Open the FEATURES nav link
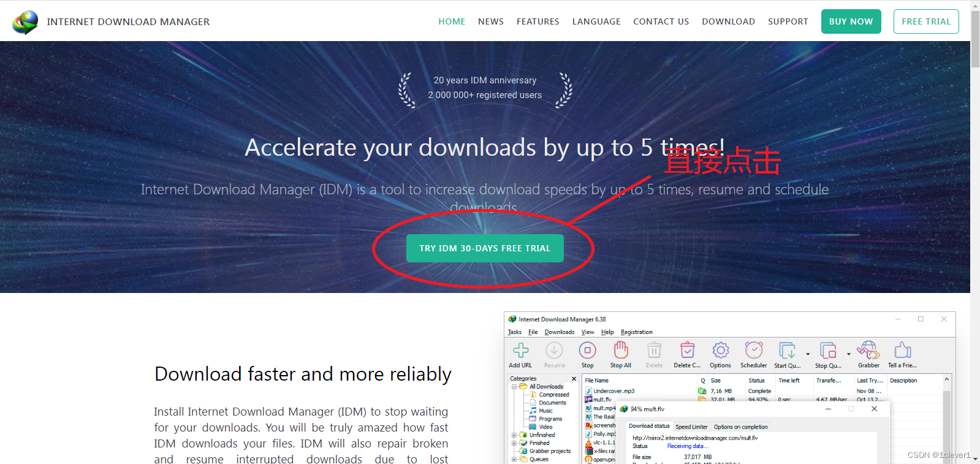This screenshot has width=980, height=464. (x=538, y=21)
